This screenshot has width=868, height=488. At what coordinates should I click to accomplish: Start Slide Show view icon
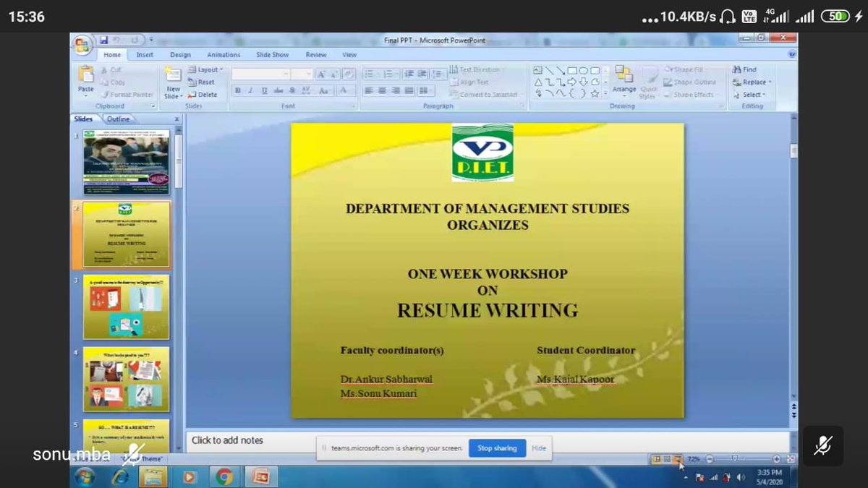(x=678, y=459)
